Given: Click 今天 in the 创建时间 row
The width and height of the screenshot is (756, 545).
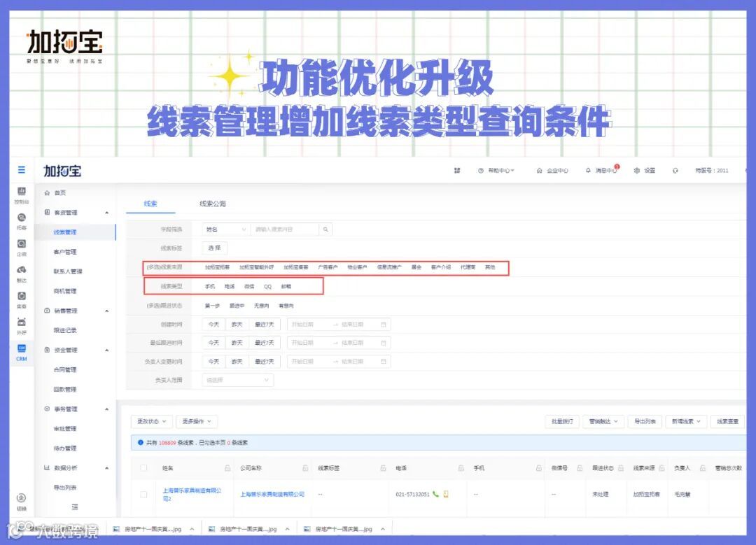Looking at the screenshot, I should (x=213, y=325).
